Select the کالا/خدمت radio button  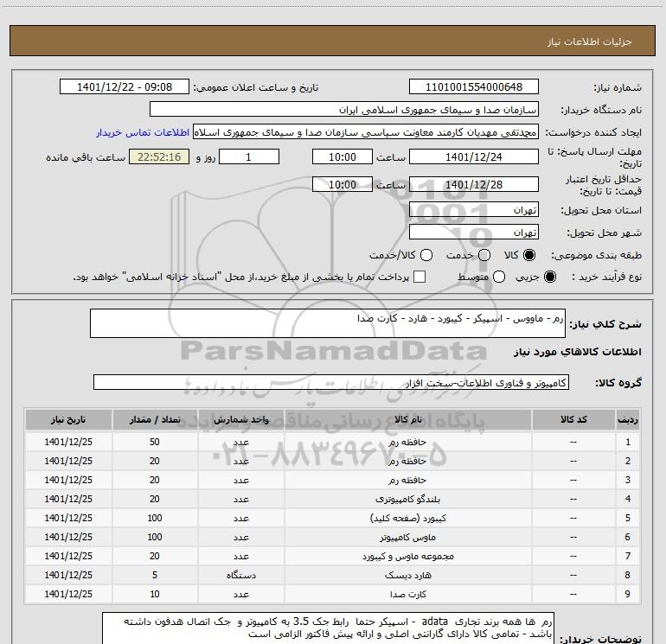click(x=426, y=255)
